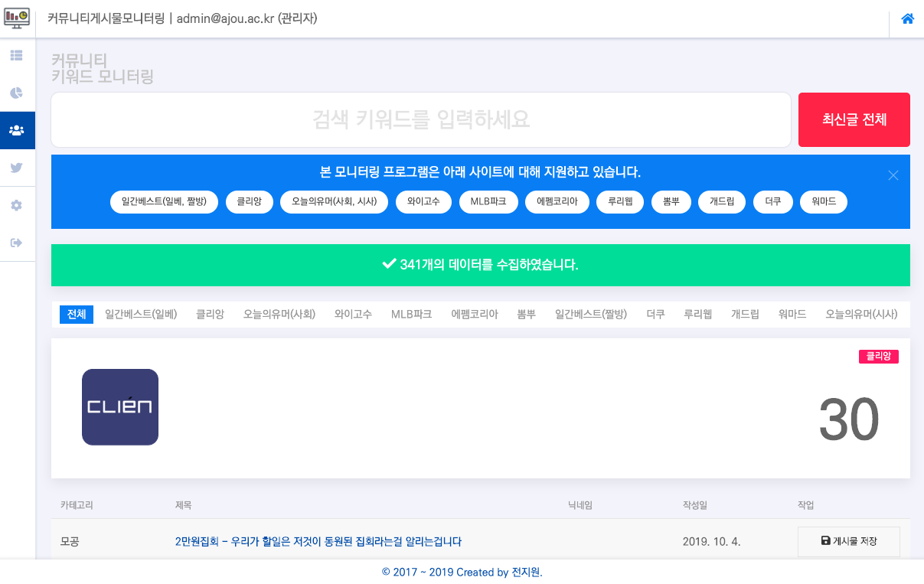Click the 카테고리 column header
The width and height of the screenshot is (924, 584).
[x=77, y=505]
